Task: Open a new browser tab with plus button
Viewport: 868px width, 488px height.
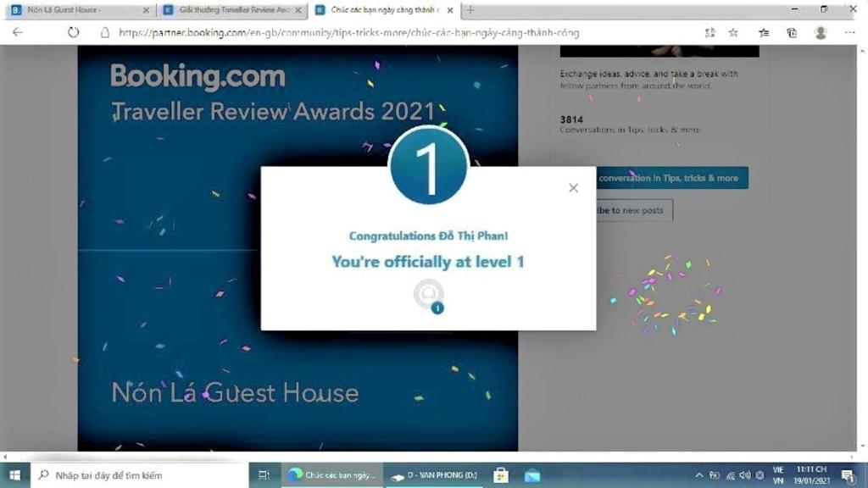Action: click(x=471, y=10)
